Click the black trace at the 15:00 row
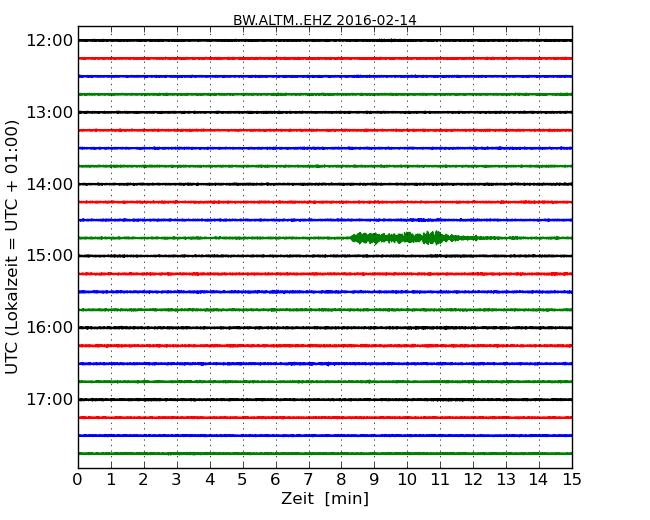 pyautogui.click(x=325, y=256)
